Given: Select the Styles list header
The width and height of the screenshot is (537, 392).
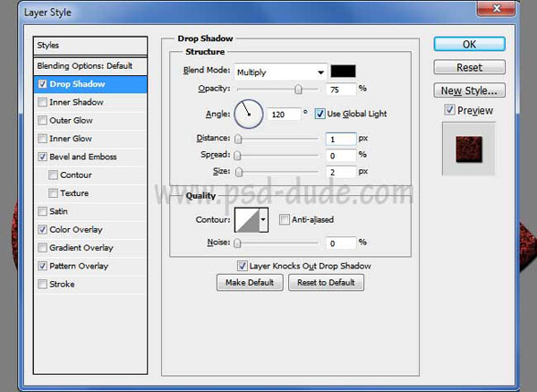Looking at the screenshot, I should (x=90, y=46).
